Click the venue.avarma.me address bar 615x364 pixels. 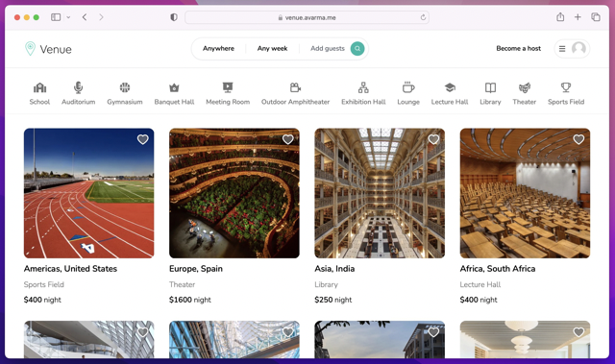pyautogui.click(x=307, y=17)
